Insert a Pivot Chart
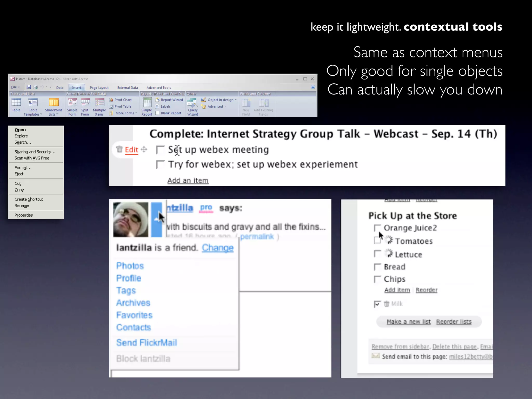Image resolution: width=532 pixels, height=399 pixels. click(121, 100)
